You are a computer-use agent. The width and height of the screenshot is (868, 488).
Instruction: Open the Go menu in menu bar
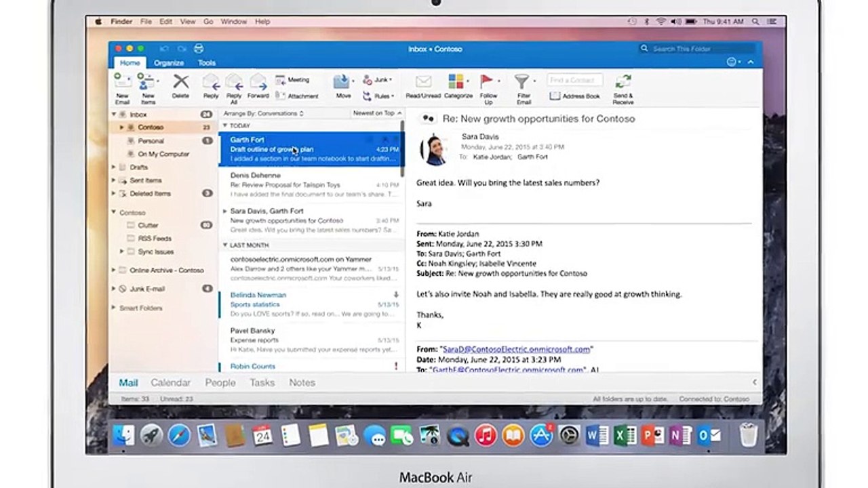[208, 22]
